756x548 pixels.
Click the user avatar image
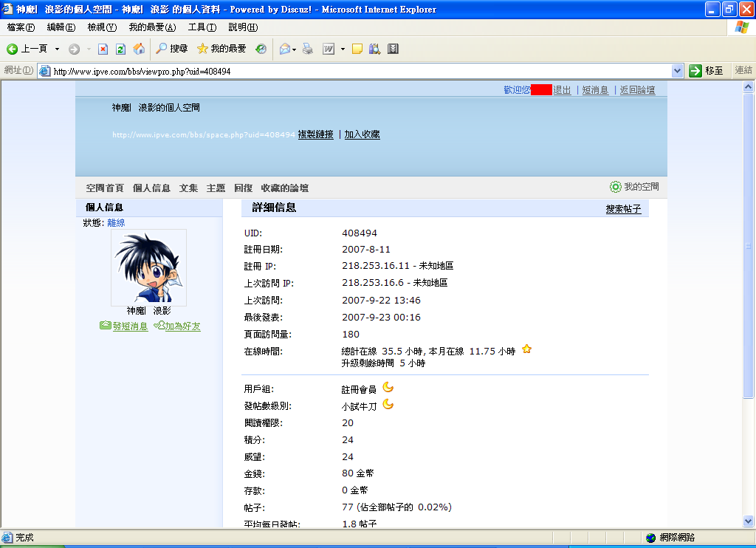[148, 267]
